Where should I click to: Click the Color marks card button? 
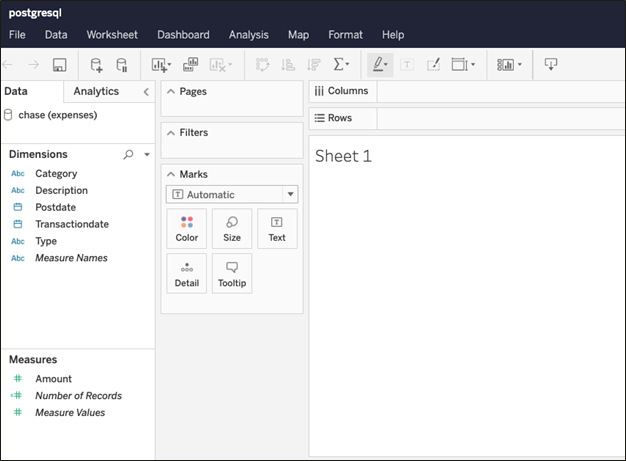[x=187, y=228]
